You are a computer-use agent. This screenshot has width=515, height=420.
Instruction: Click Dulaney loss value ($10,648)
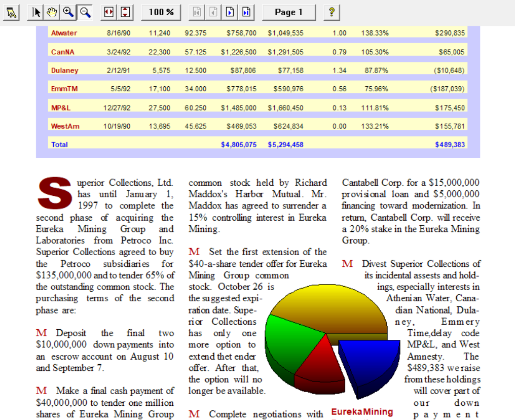click(x=449, y=71)
